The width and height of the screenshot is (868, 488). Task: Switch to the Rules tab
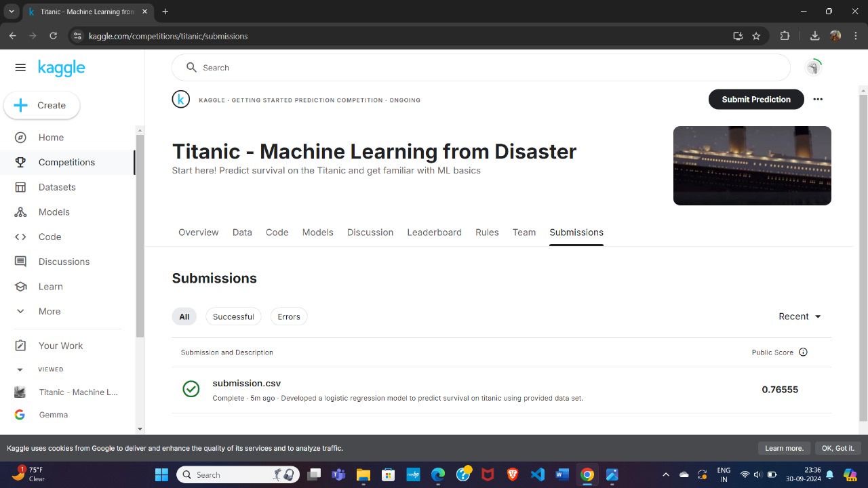(x=487, y=232)
